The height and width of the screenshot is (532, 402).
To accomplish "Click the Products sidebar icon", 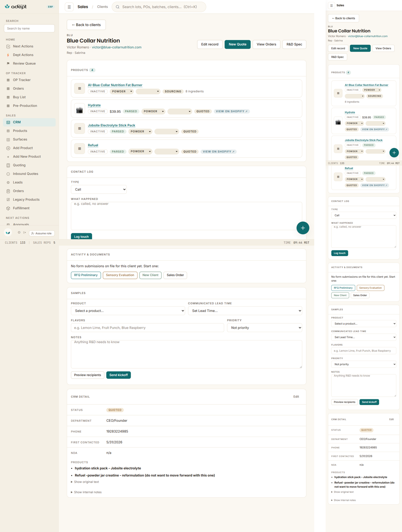I will pos(8,131).
